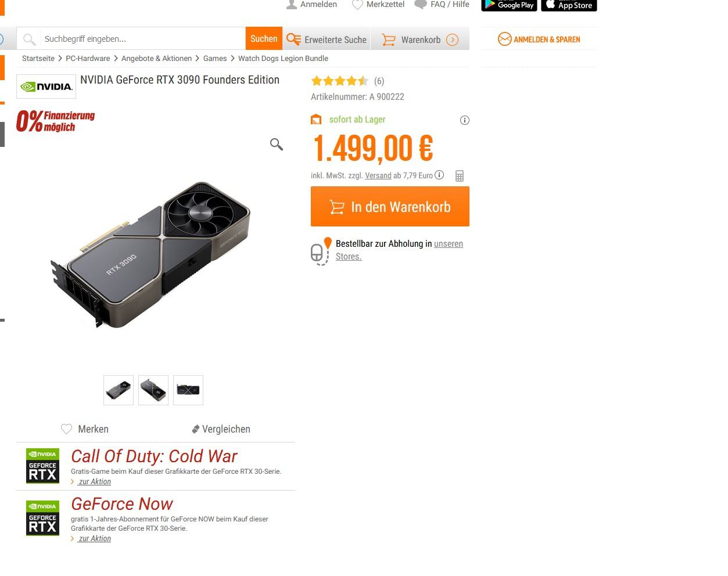Select the third product thumbnail

point(188,390)
